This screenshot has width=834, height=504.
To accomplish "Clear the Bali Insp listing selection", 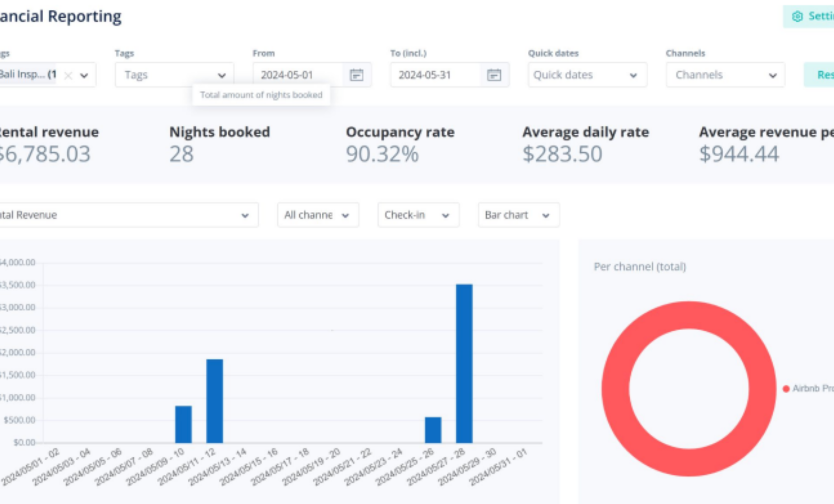I will [68, 75].
